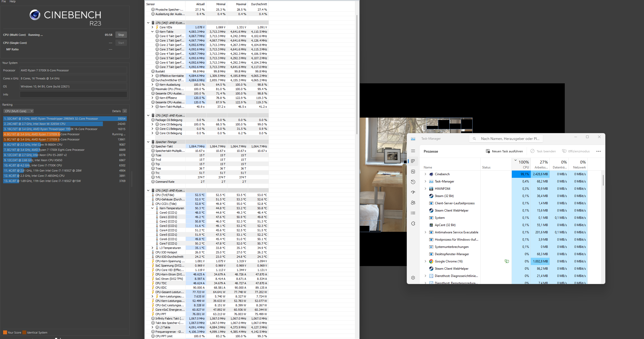644x339 pixels.
Task: Expand the Cinebench process group
Action: coord(425,174)
